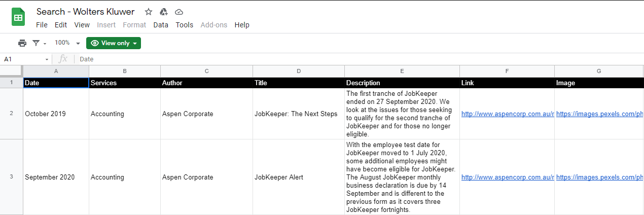The height and width of the screenshot is (215, 644).
Task: Star this spreadsheet
Action: click(149, 12)
